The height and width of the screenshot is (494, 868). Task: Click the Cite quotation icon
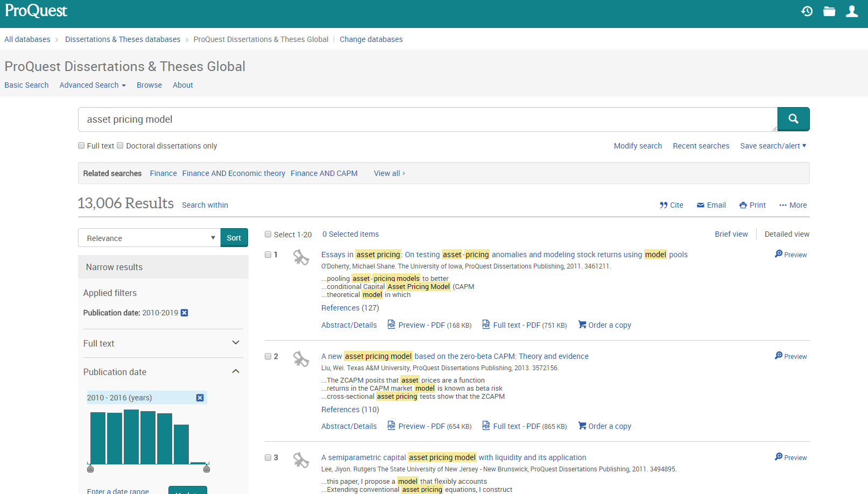(664, 205)
